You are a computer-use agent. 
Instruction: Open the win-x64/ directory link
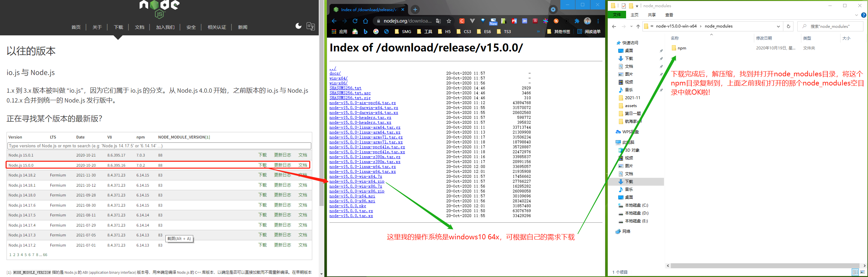(x=338, y=78)
